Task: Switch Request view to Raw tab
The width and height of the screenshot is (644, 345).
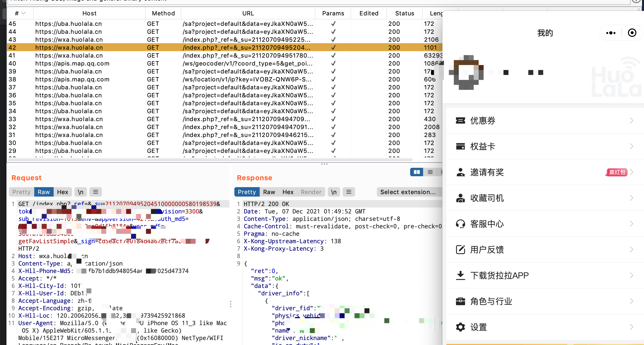Action: (44, 192)
